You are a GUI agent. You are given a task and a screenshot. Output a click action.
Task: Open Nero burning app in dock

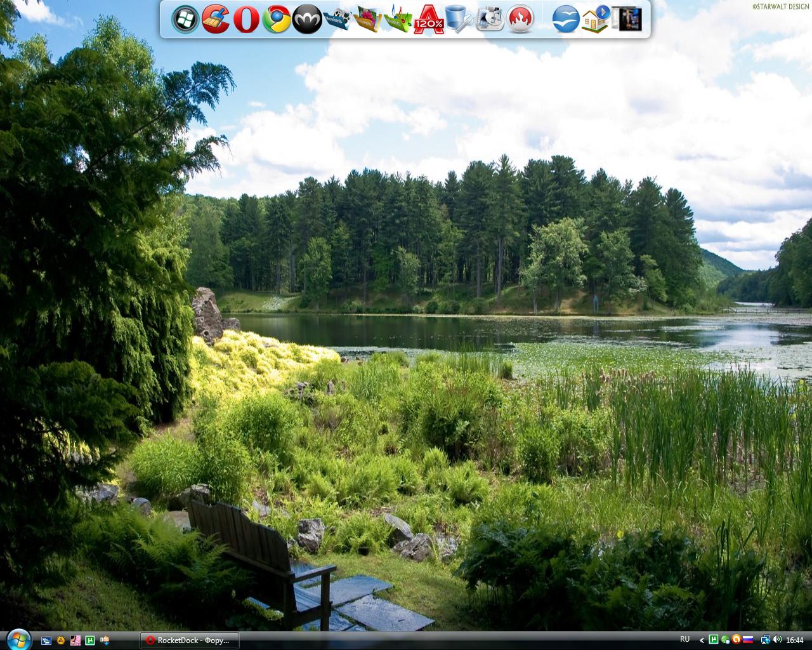point(520,19)
